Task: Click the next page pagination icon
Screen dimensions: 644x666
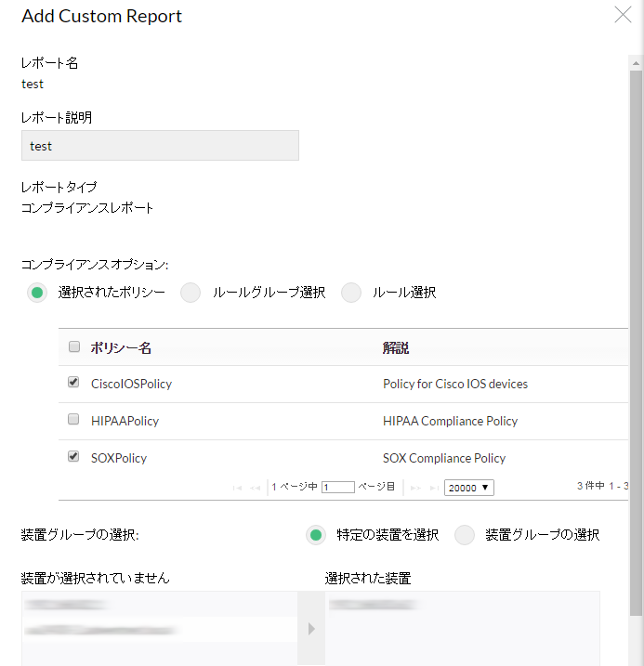Action: [x=415, y=487]
